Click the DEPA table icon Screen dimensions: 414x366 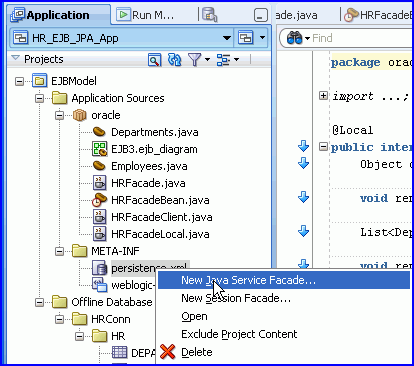pos(119,352)
